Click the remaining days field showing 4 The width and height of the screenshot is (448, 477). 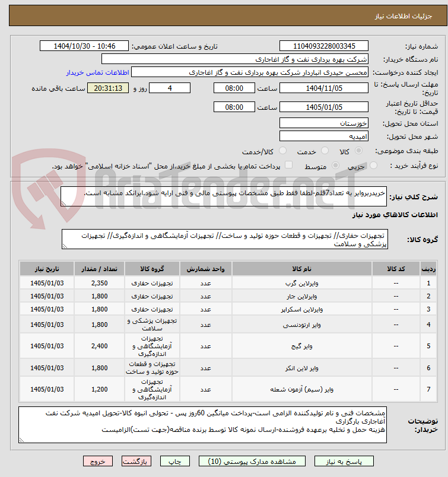point(170,88)
